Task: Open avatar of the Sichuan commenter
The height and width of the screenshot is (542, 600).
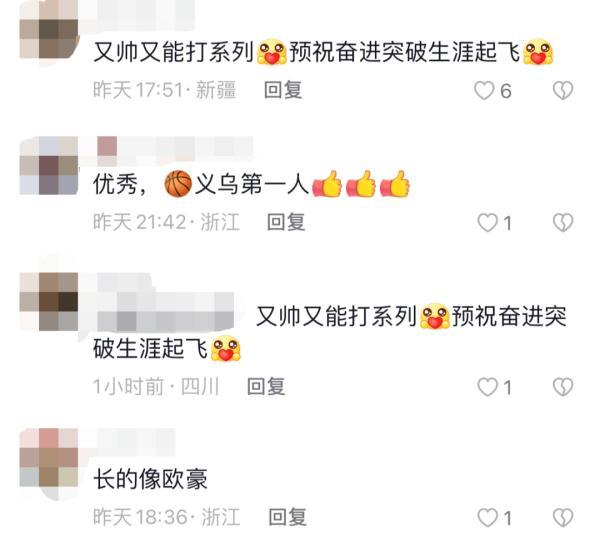Action: (49, 302)
